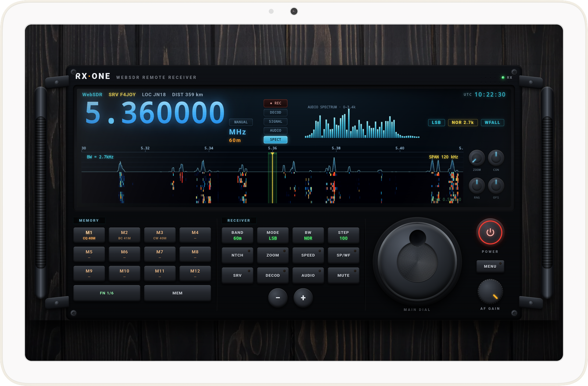This screenshot has width=588, height=386.
Task: Click the SPAN 120 kHz label
Action: click(x=443, y=157)
